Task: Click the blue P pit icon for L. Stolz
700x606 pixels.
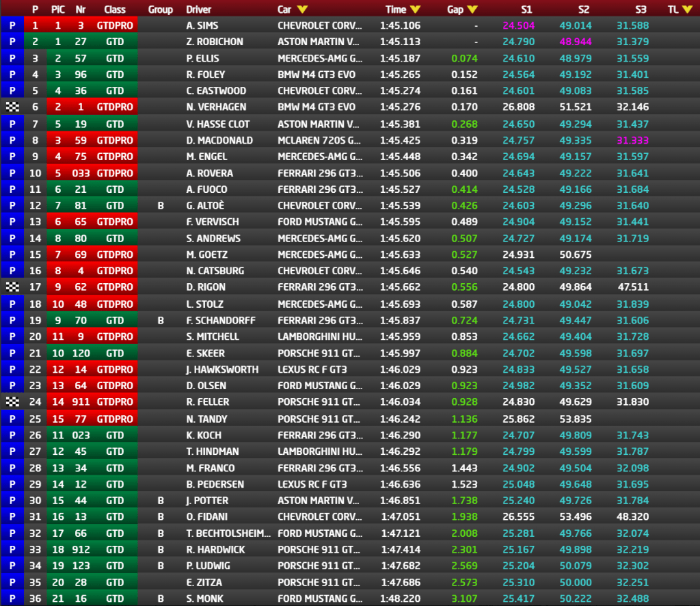Action: pos(12,304)
